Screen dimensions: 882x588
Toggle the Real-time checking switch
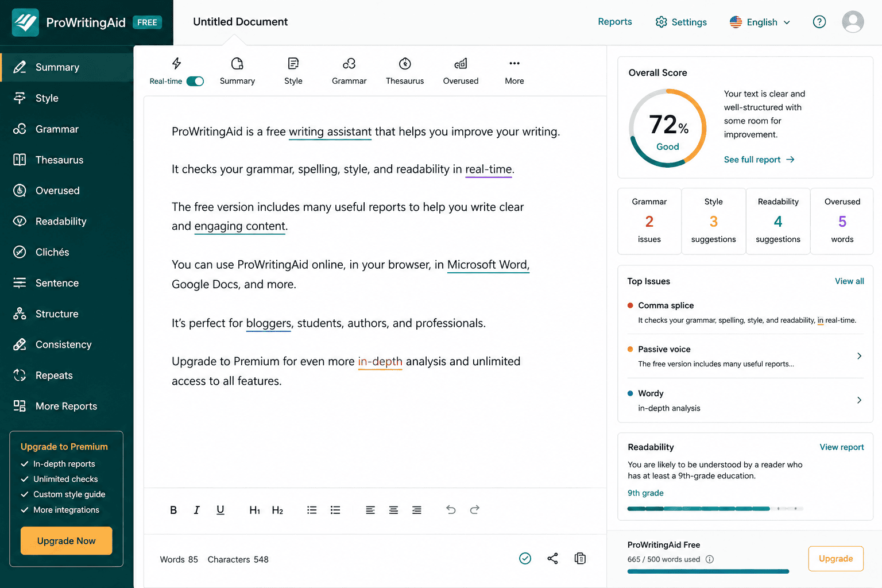click(x=195, y=81)
